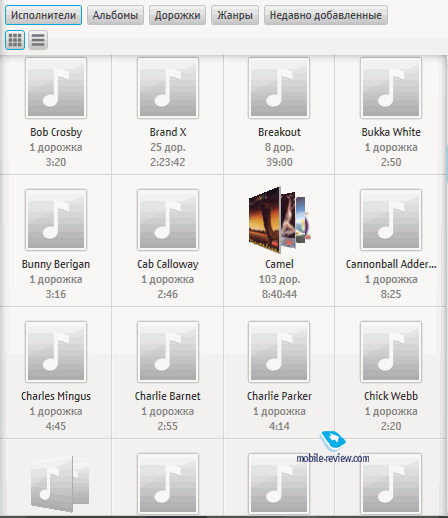Image resolution: width=448 pixels, height=518 pixels.
Task: Open the unlabeled stacked album icon
Action: point(60,484)
